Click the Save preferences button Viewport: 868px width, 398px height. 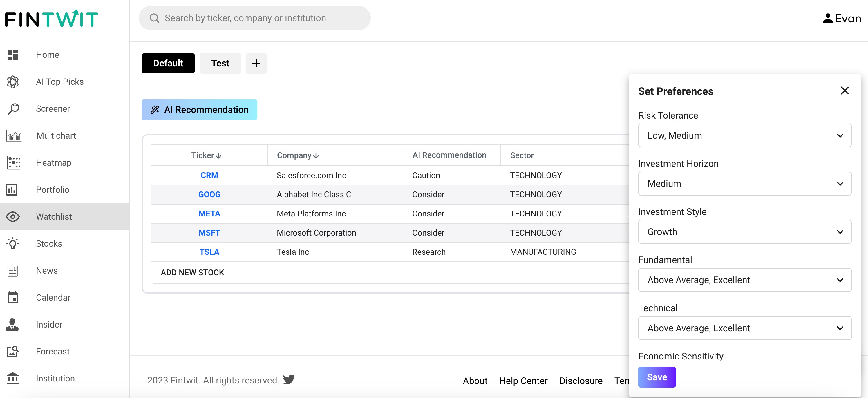[x=657, y=377]
